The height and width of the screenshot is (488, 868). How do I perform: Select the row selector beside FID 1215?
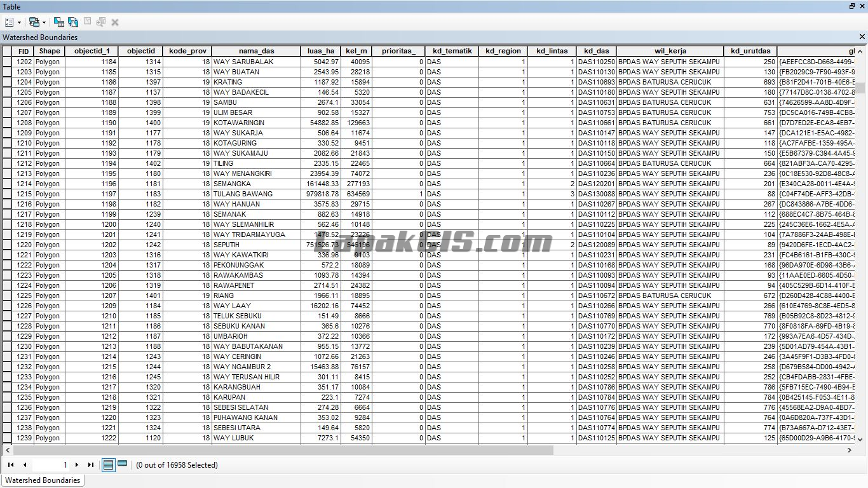5,194
